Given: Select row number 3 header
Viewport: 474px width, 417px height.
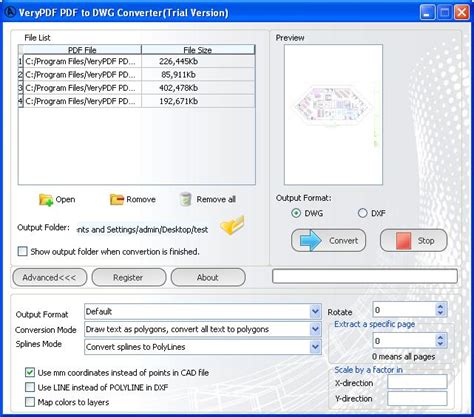Looking at the screenshot, I should (x=20, y=88).
